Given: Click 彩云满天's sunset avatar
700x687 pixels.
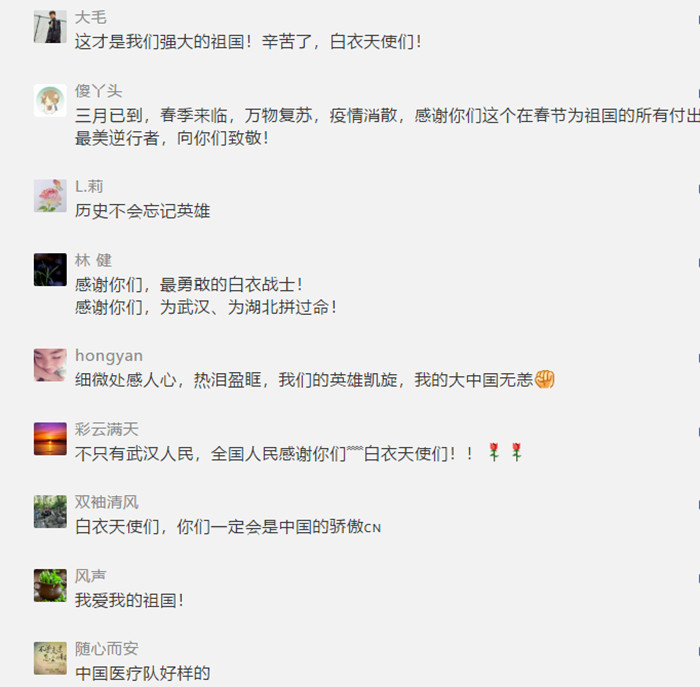Looking at the screenshot, I should (50, 439).
